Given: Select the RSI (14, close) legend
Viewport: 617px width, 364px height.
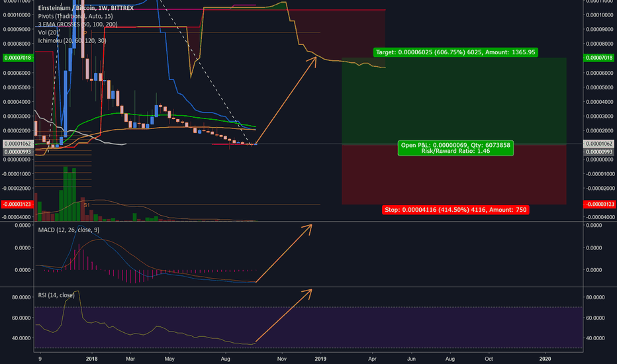Looking at the screenshot, I should (56, 295).
